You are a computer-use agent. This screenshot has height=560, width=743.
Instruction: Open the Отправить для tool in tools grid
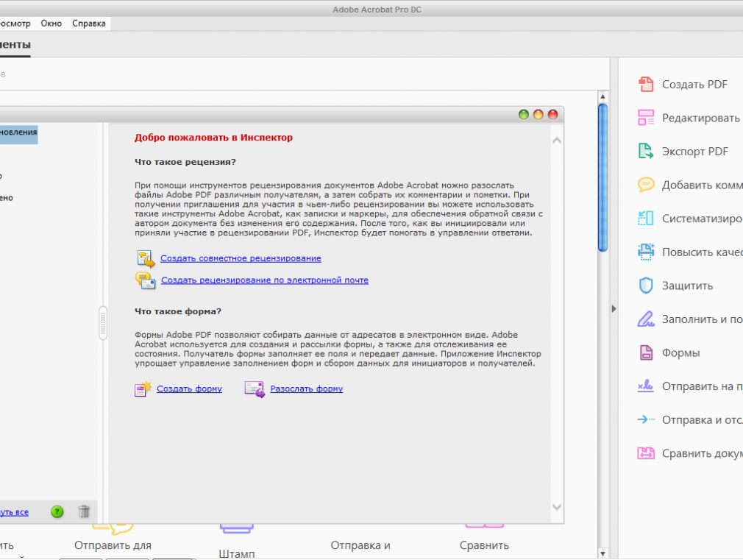[113, 545]
